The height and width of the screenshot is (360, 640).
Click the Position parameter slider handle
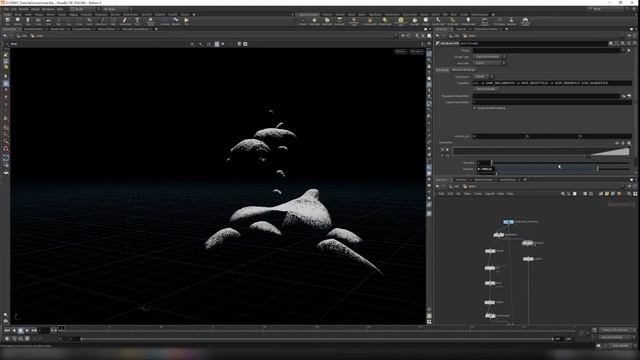pyautogui.click(x=598, y=169)
